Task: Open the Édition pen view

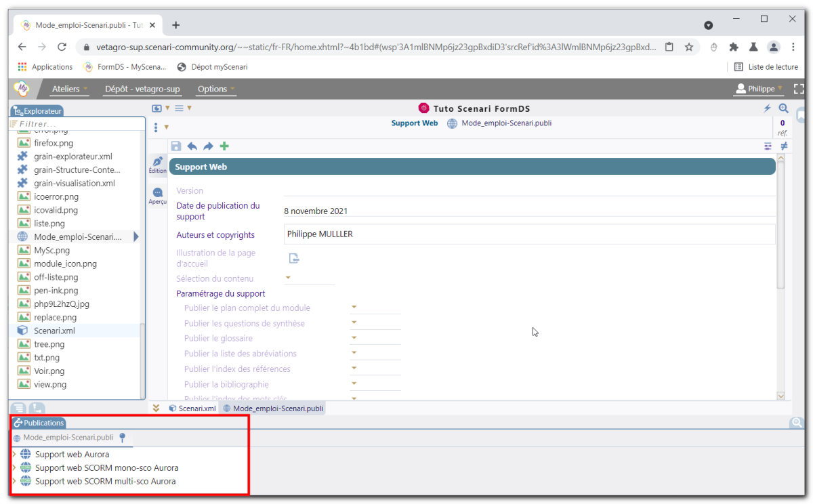Action: click(157, 165)
